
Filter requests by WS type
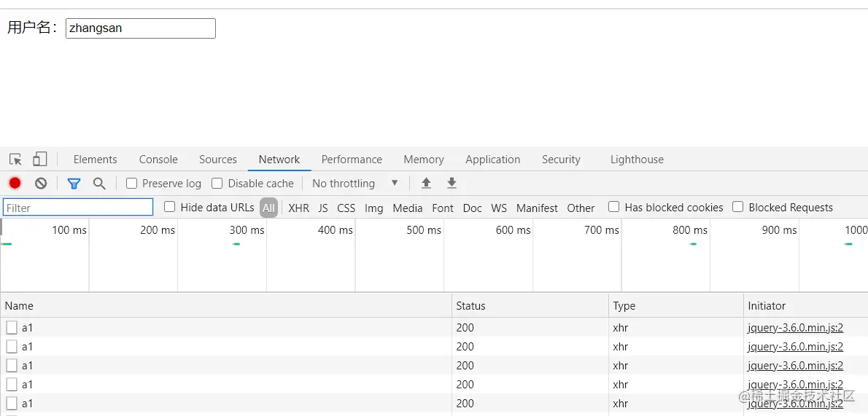499,208
